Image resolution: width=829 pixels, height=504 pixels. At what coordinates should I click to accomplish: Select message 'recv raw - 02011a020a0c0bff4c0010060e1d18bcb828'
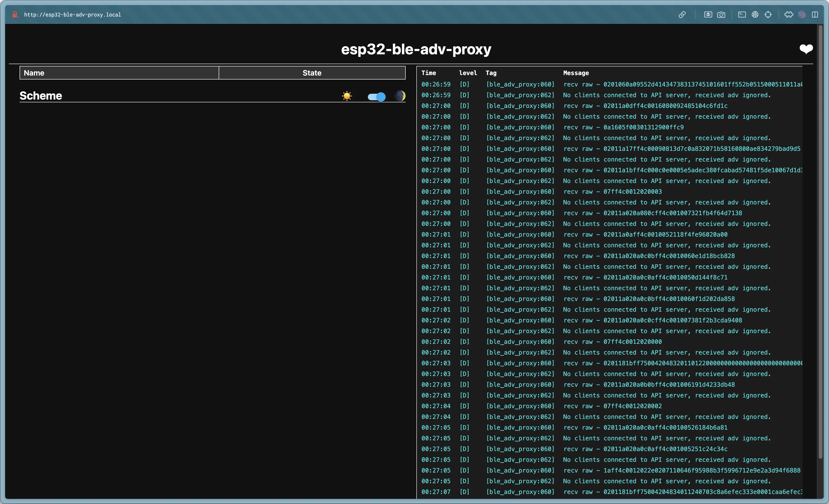click(x=649, y=256)
